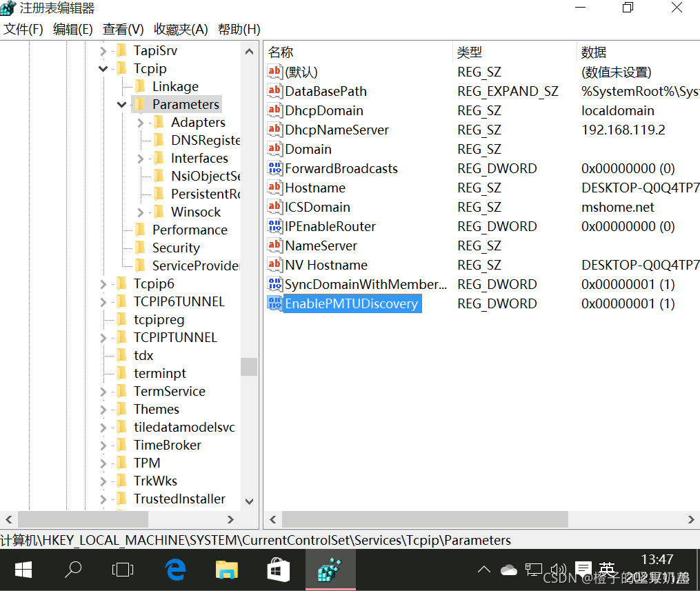Open the 文件(F) menu

point(23,29)
